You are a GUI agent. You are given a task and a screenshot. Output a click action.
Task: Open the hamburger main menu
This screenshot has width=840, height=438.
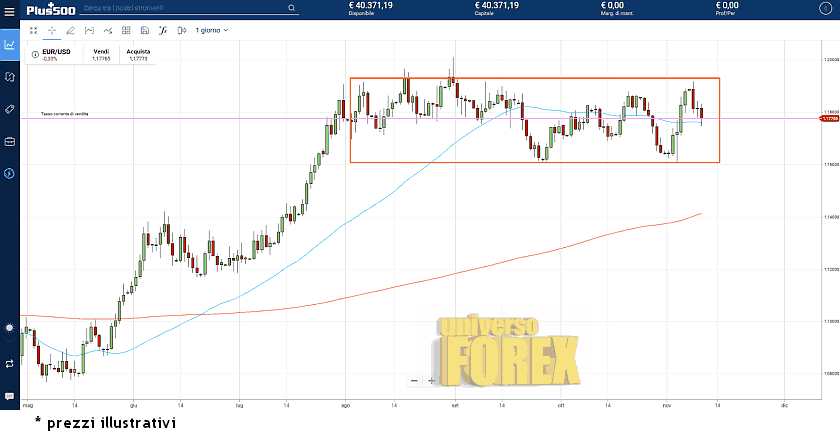[x=825, y=8]
